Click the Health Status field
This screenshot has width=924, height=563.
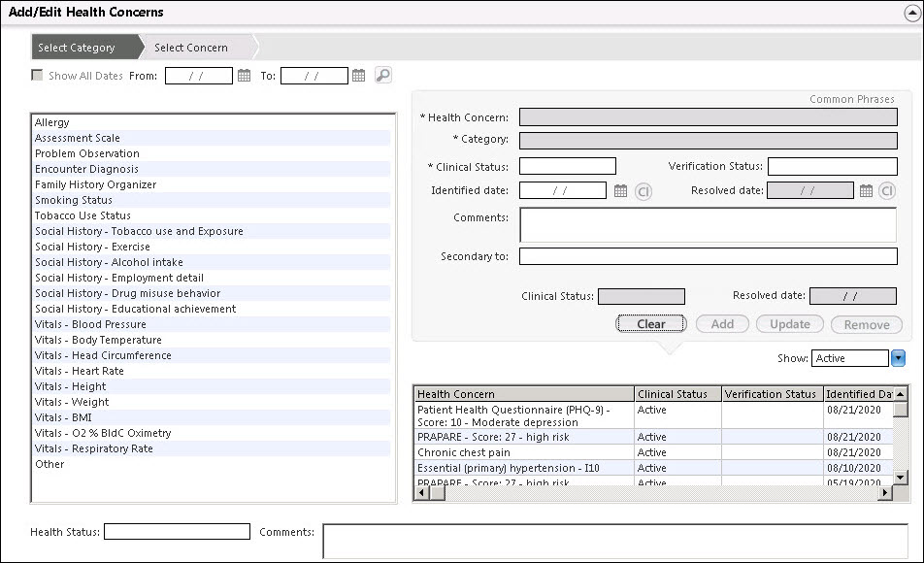point(177,532)
